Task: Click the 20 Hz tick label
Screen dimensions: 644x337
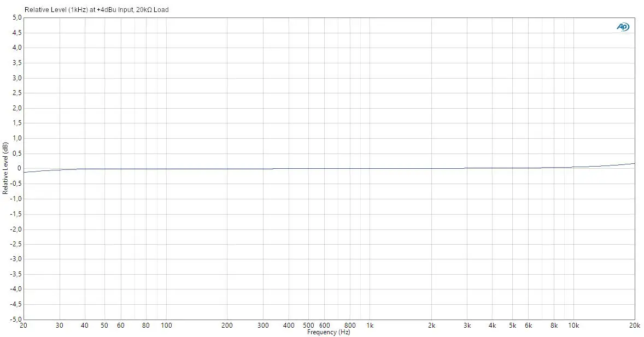Action: coord(23,325)
